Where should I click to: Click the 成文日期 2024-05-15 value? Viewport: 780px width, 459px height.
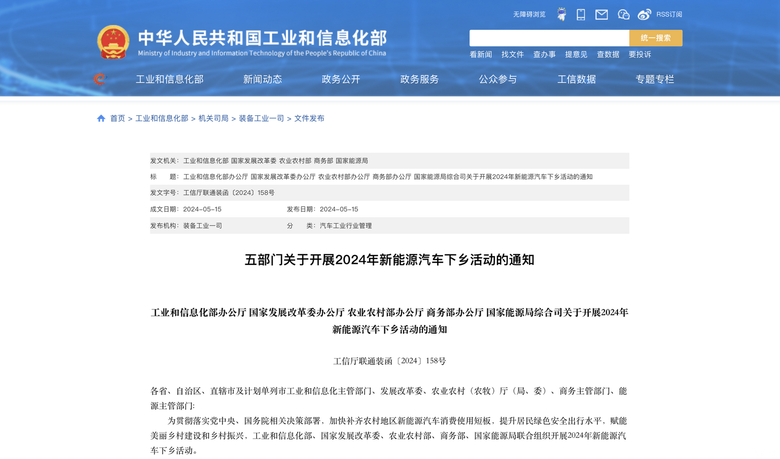coord(202,209)
